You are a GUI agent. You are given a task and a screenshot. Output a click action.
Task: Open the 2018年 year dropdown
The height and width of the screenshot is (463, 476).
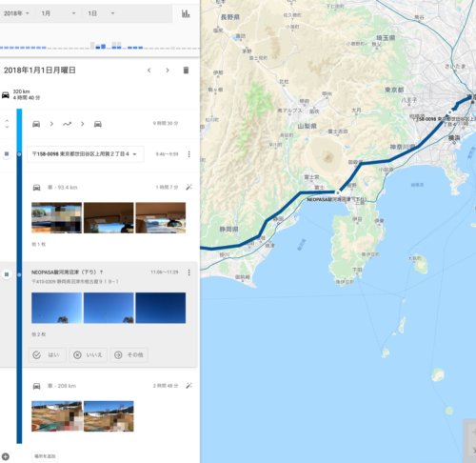[x=16, y=13]
